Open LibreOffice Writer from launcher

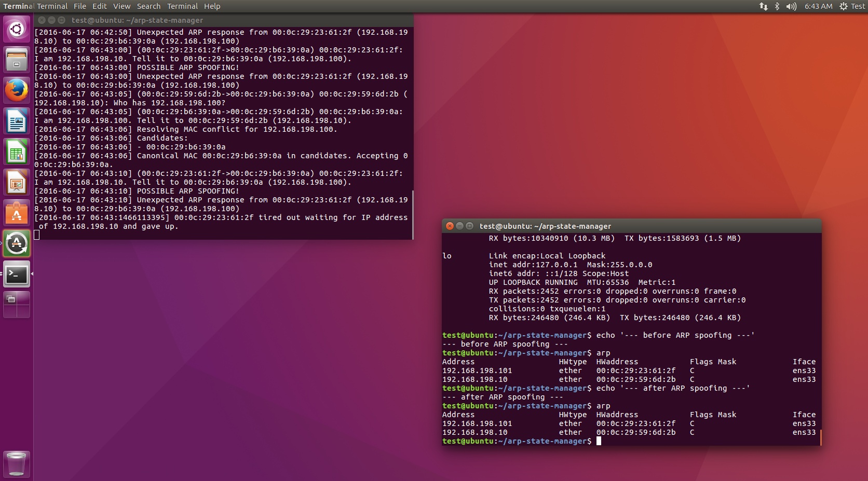[x=17, y=121]
